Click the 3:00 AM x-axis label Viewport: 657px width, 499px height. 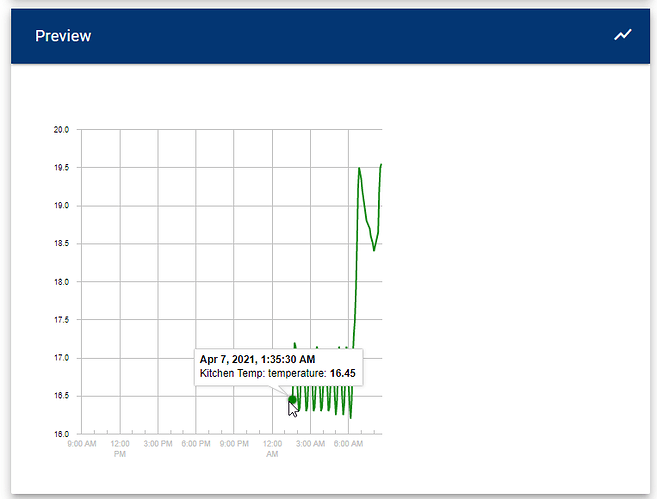point(310,443)
